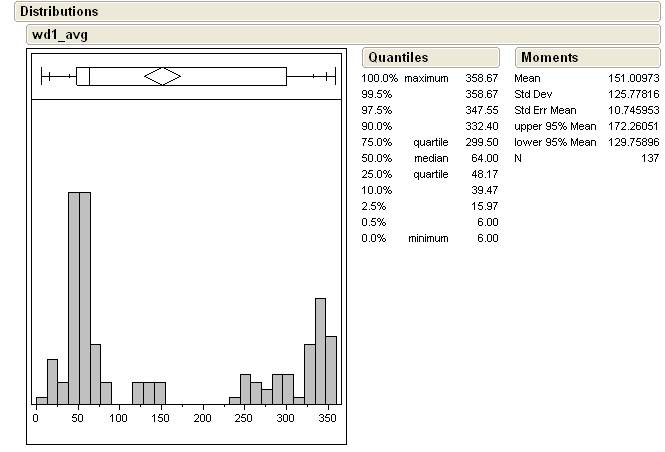Click the 200 label on the x-axis
Screen dimensions: 665x452
[203, 418]
